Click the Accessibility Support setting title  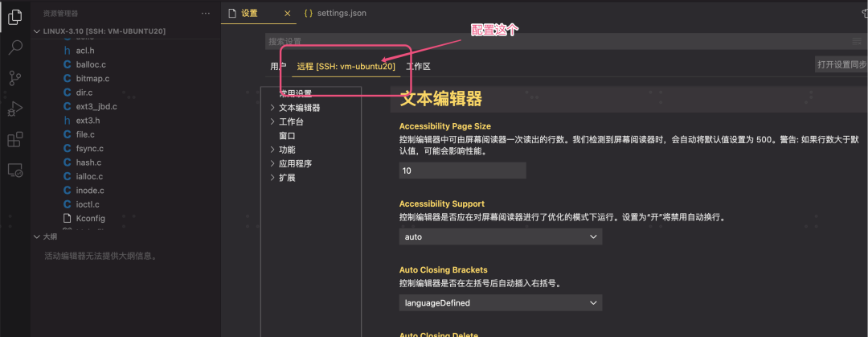[442, 204]
